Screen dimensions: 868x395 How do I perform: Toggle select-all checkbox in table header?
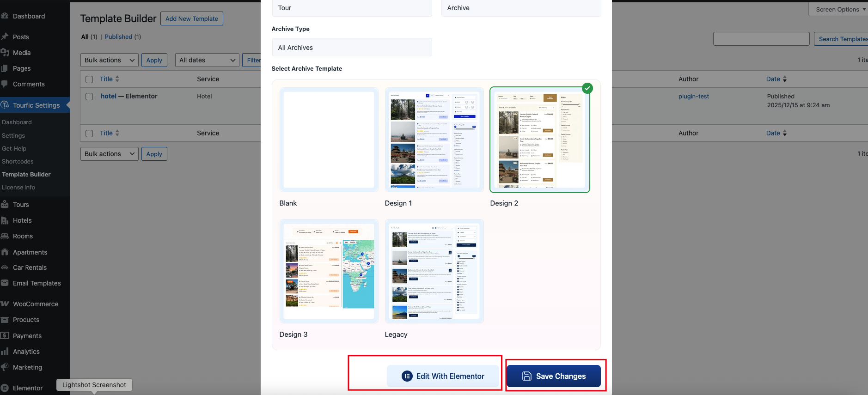click(x=90, y=79)
